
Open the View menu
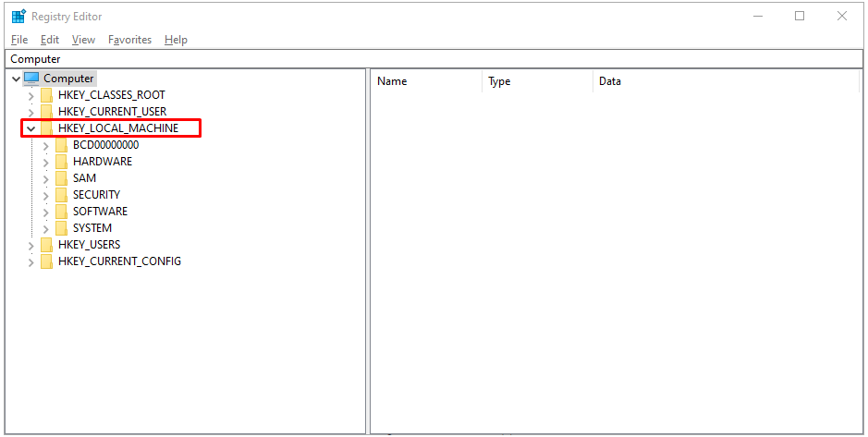83,40
